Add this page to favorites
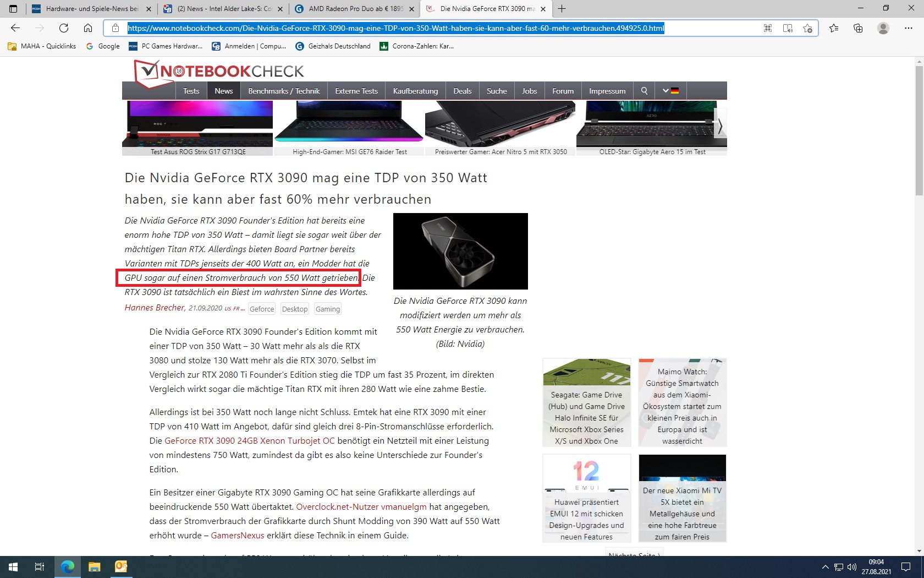This screenshot has height=578, width=924. tap(807, 28)
